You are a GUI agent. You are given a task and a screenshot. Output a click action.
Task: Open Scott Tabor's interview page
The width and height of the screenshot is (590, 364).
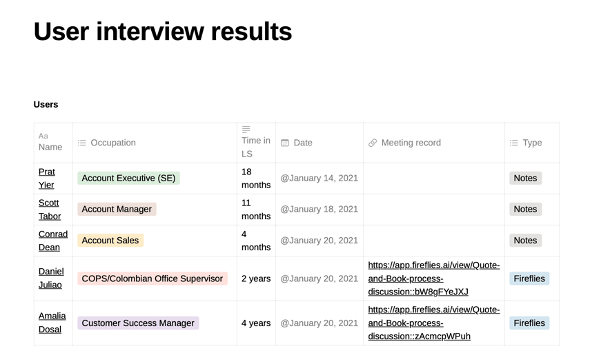tap(50, 210)
